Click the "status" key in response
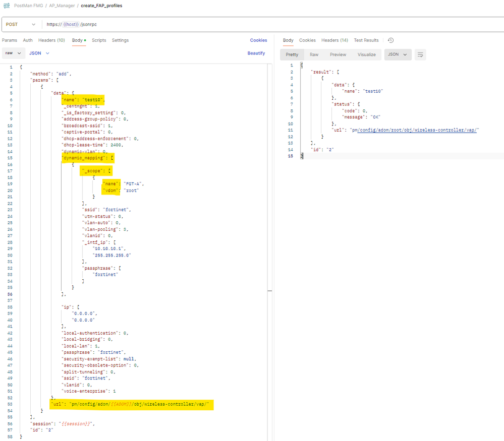504x441 pixels. pyautogui.click(x=342, y=104)
